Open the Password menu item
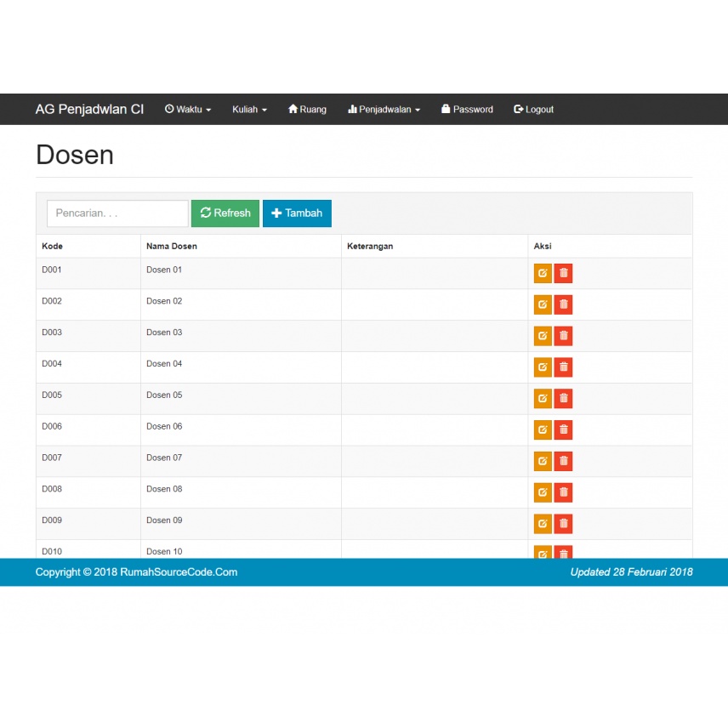 (x=467, y=110)
